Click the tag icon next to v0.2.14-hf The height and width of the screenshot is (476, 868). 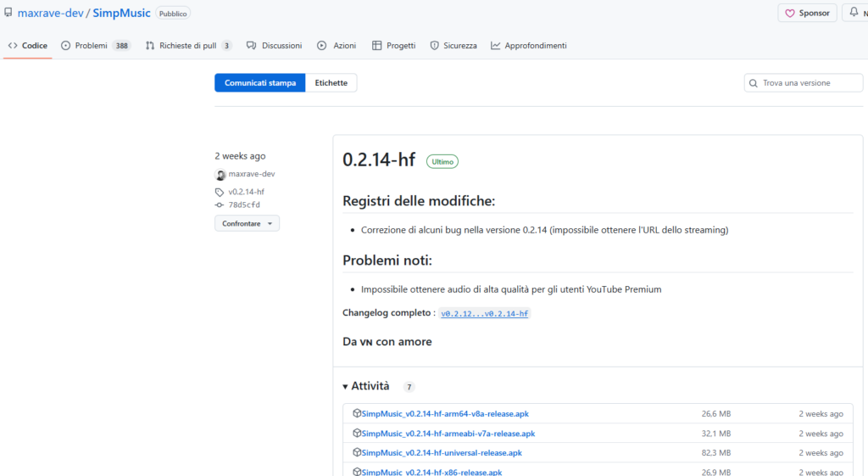pos(220,193)
